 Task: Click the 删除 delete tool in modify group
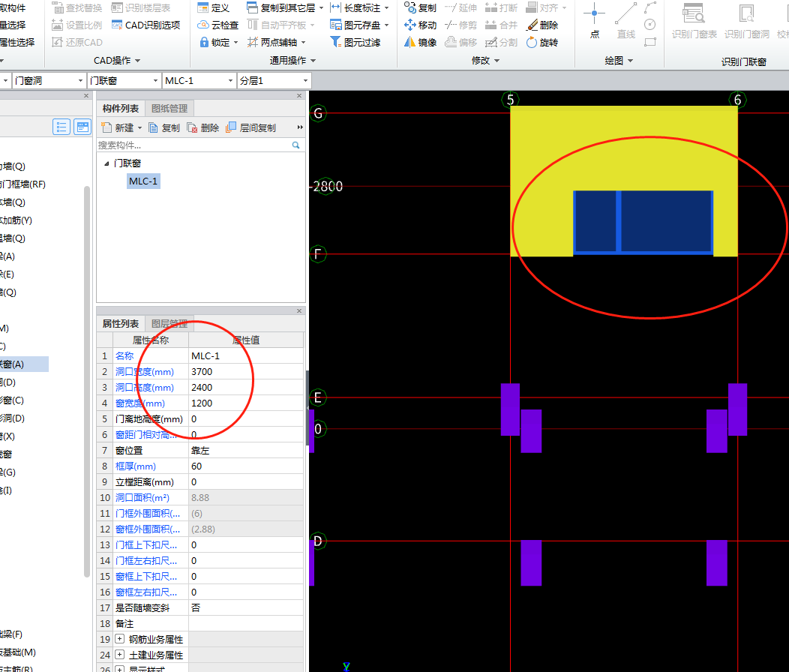(542, 25)
